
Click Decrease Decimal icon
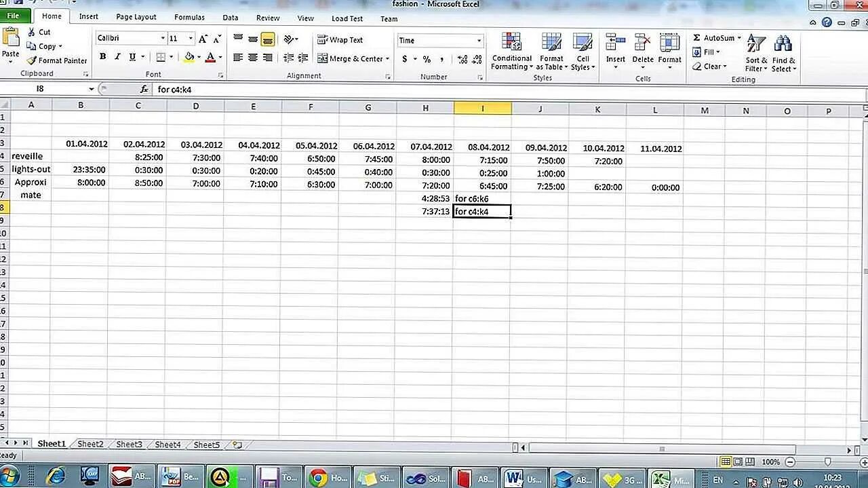pyautogui.click(x=477, y=59)
